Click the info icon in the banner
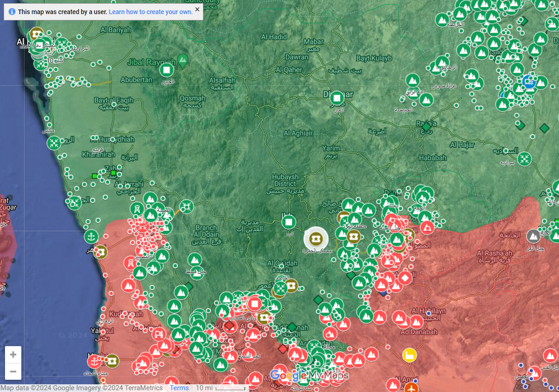The image size is (559, 392). (12, 12)
